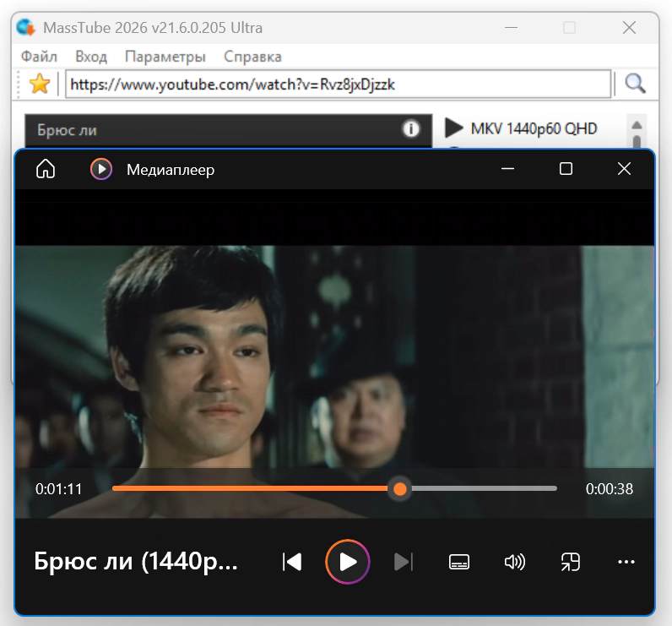Open subtitles and captions options
The width and height of the screenshot is (672, 626).
click(459, 562)
